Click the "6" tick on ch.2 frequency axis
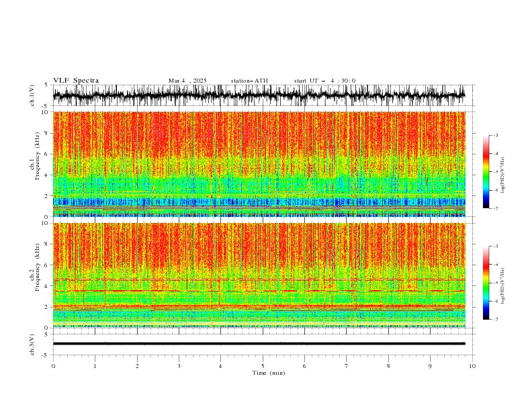532x411 pixels. click(46, 265)
